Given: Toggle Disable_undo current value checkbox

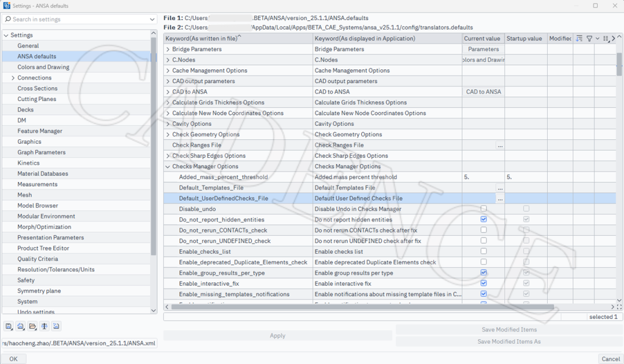Looking at the screenshot, I should [484, 209].
